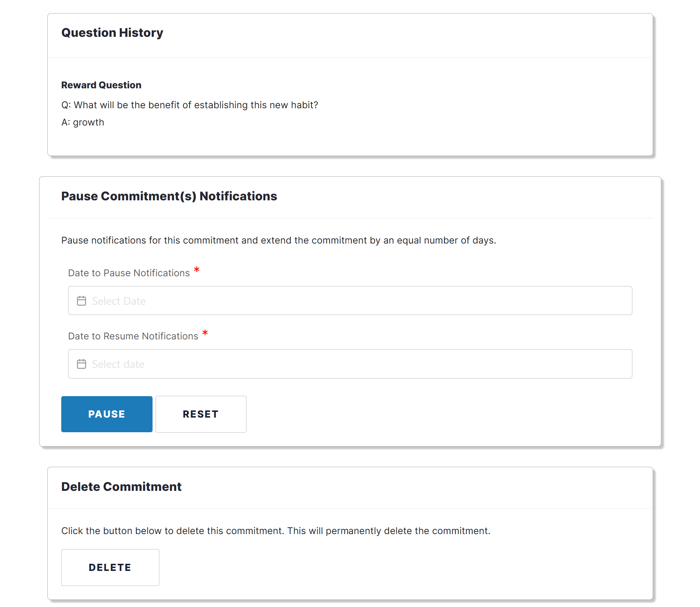This screenshot has height=607, width=700.
Task: Click calendar icon in Pause Notifications date field
Action: click(x=82, y=301)
